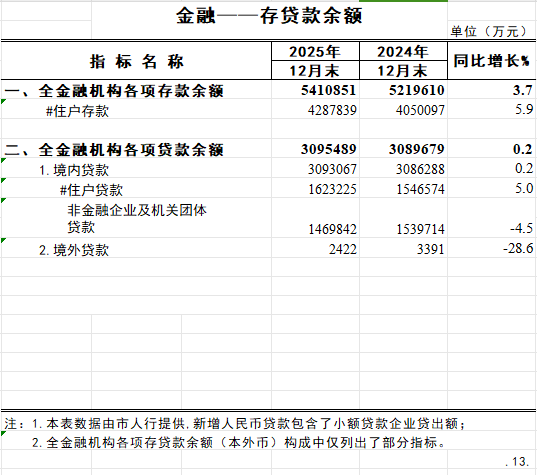
Task: Select the 指标名称 header cell
Action: pyautogui.click(x=137, y=61)
